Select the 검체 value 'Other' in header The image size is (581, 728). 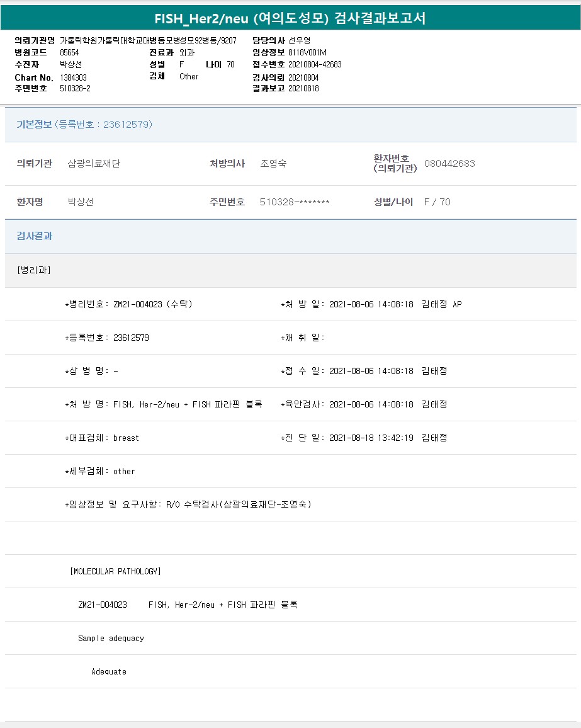point(189,77)
